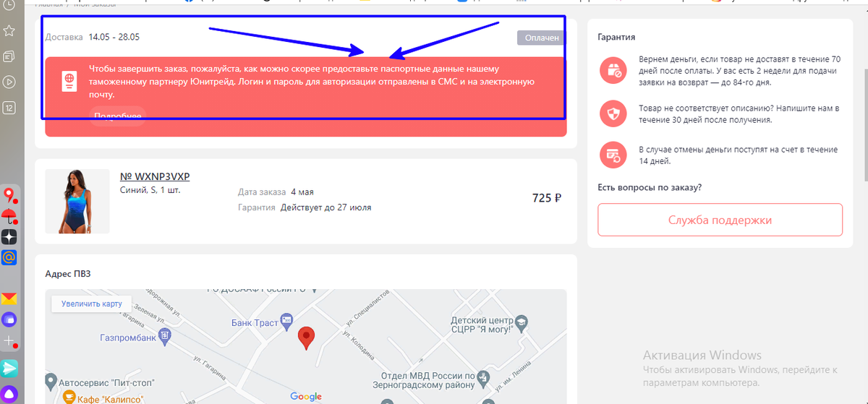Open the teal paper-plane messenger icon
Screen dimensions: 868x404
[9, 368]
